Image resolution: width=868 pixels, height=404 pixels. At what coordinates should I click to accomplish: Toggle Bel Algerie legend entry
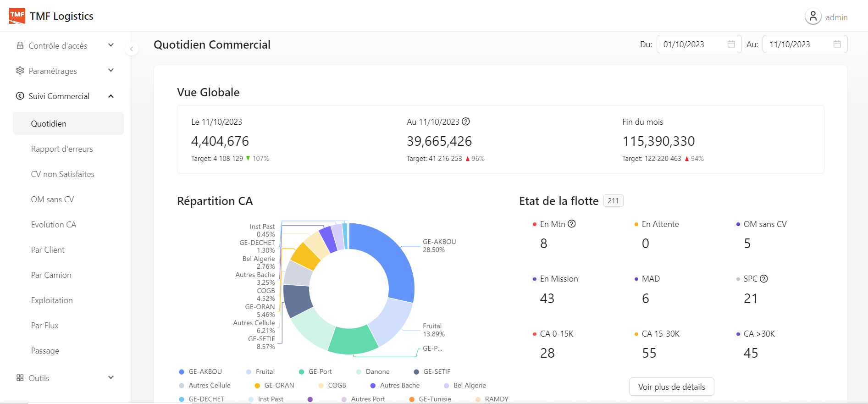(465, 385)
